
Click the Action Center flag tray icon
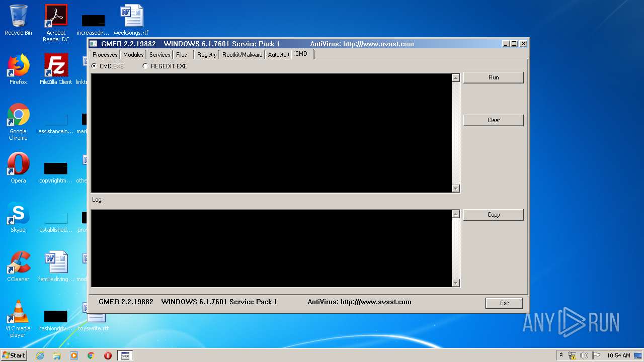tap(596, 355)
